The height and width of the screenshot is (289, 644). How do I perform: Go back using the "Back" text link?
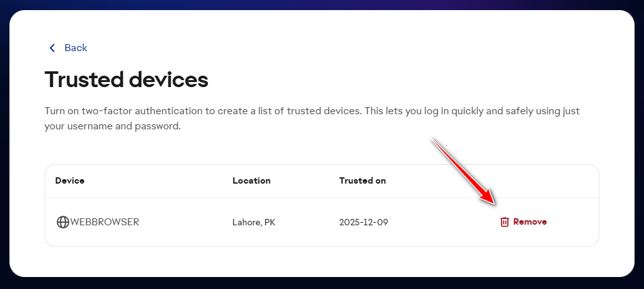(76, 48)
